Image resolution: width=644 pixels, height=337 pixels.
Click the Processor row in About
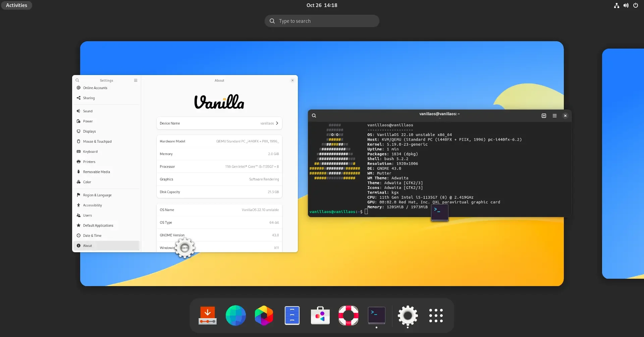(219, 166)
